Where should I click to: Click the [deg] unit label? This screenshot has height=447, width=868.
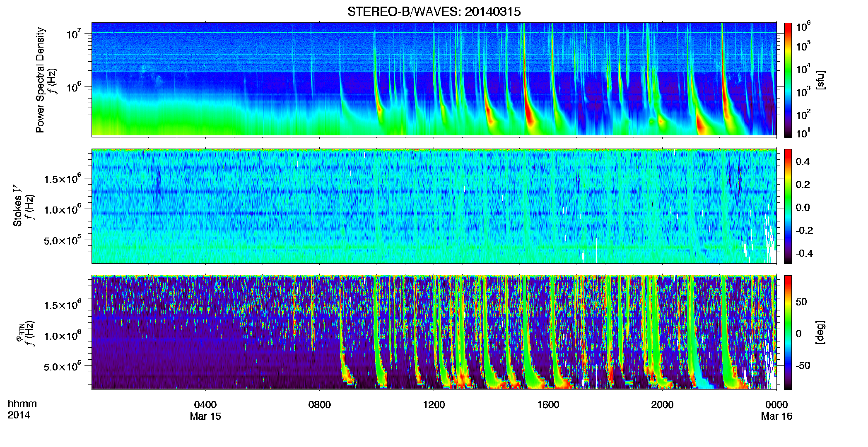[820, 332]
